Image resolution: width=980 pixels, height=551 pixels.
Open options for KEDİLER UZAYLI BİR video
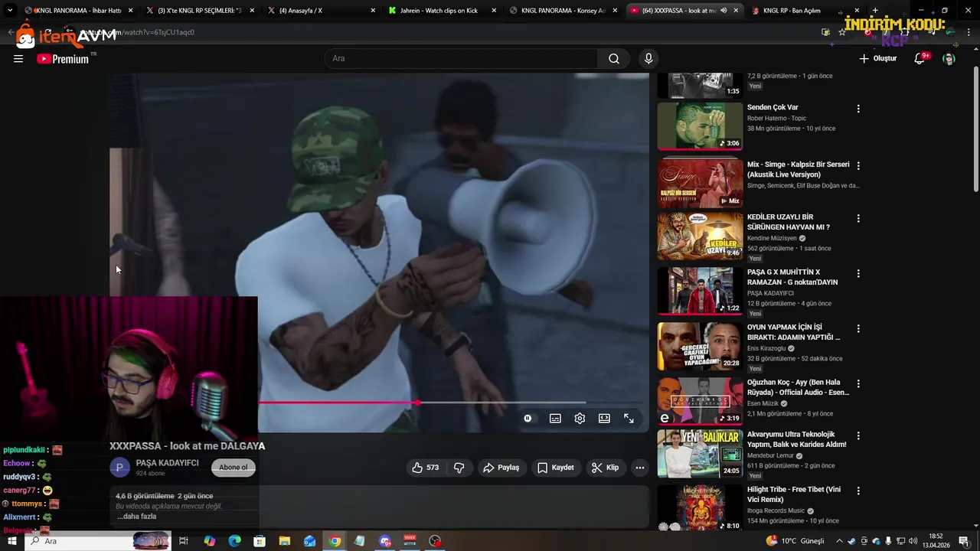coord(858,218)
